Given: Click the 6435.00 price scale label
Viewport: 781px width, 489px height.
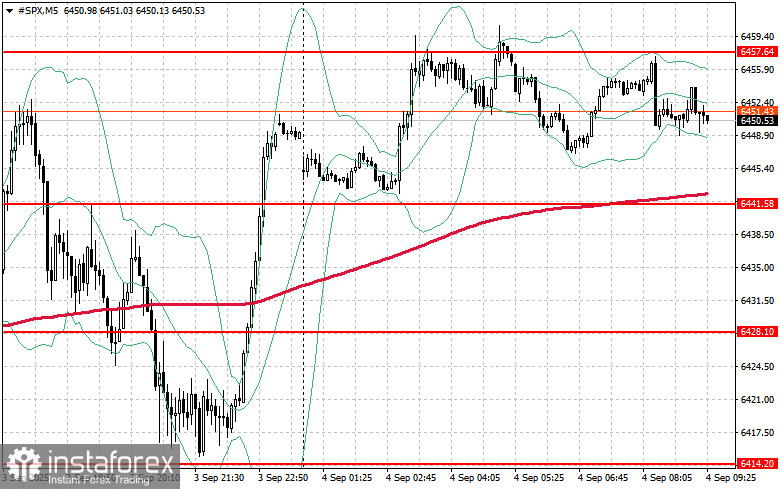Looking at the screenshot, I should pyautogui.click(x=758, y=268).
